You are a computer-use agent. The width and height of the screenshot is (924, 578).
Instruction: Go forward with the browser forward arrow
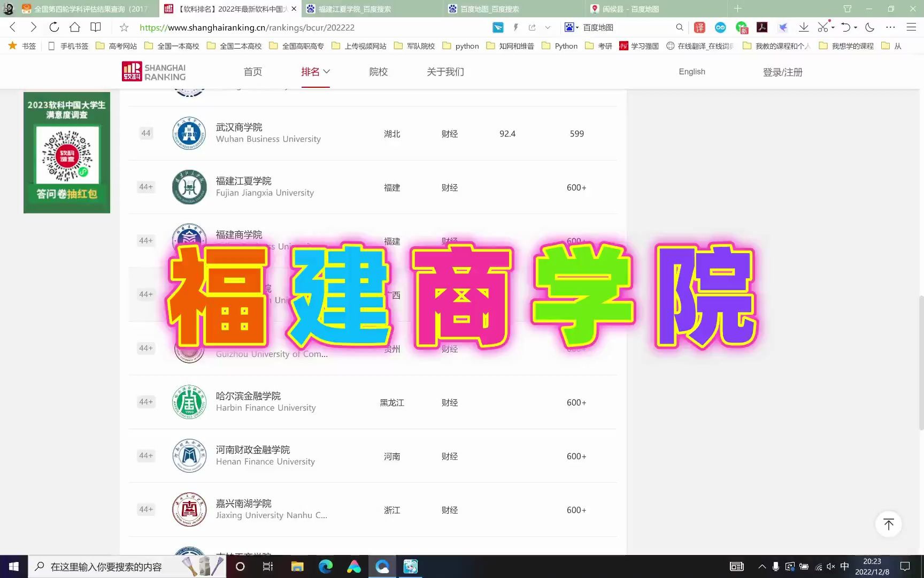[33, 27]
